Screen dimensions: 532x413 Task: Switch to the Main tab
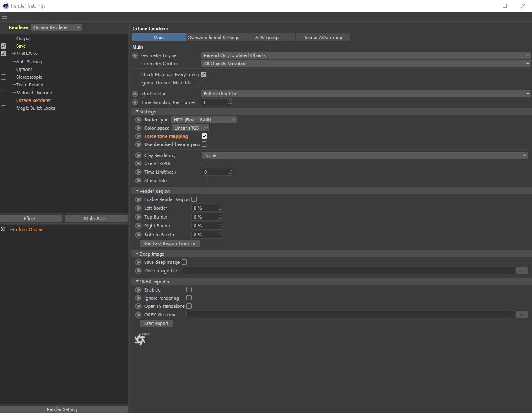coord(159,38)
